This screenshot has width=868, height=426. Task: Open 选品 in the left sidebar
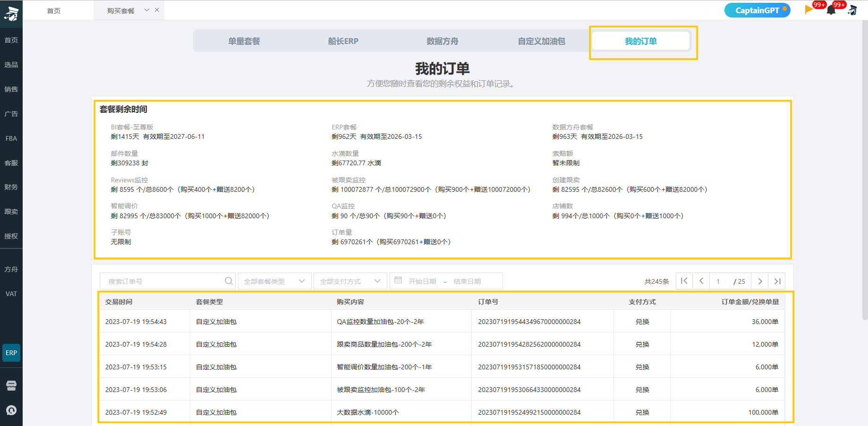click(11, 65)
